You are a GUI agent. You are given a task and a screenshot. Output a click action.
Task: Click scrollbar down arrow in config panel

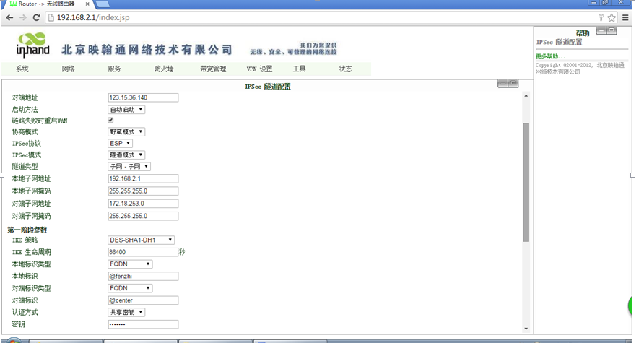pos(526,329)
